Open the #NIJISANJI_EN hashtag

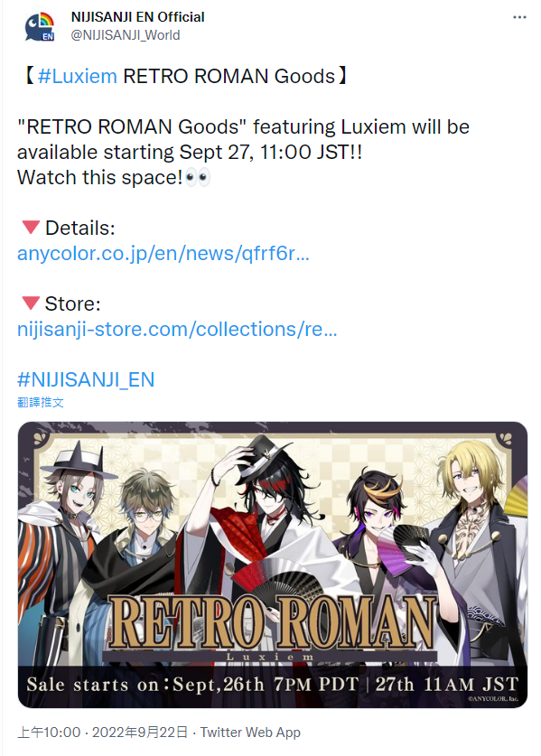coord(86,379)
